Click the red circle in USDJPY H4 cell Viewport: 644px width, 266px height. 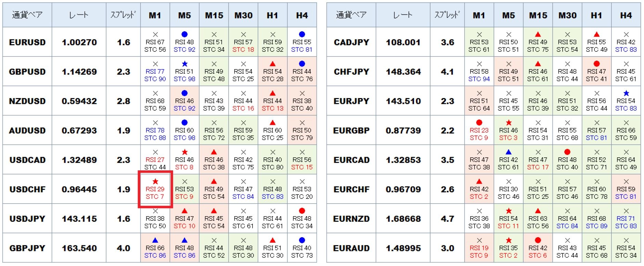(x=302, y=210)
